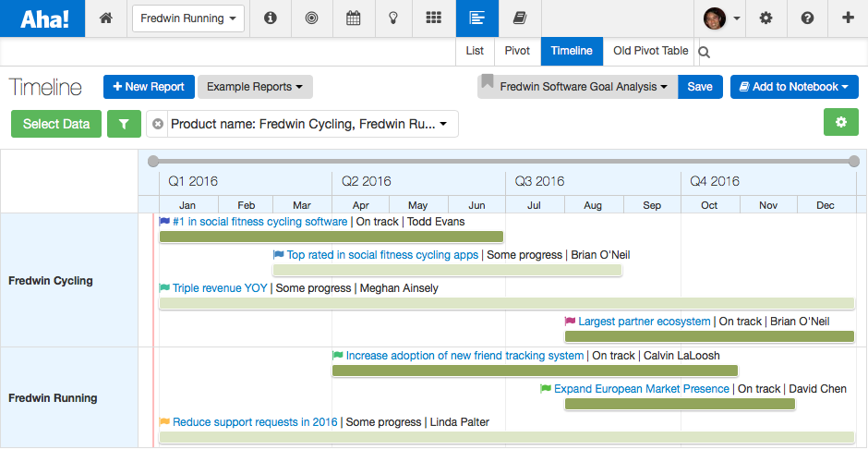Open the Largest partner ecosystem link
This screenshot has height=462, width=868.
point(645,322)
